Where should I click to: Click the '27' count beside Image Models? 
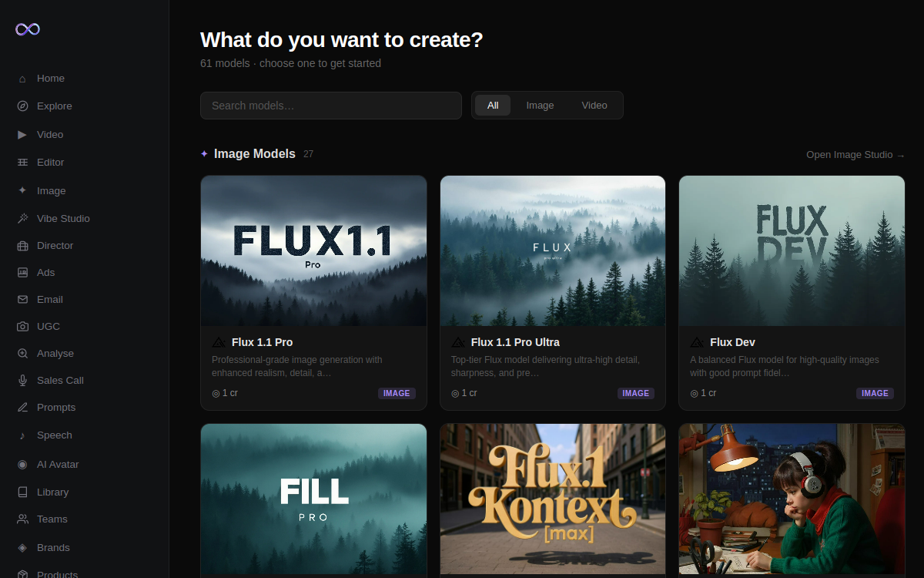[308, 154]
